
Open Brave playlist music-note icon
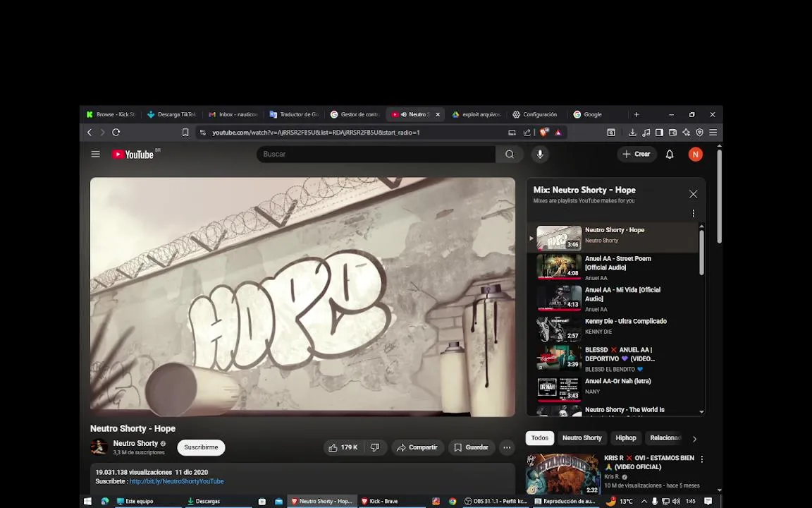(646, 133)
